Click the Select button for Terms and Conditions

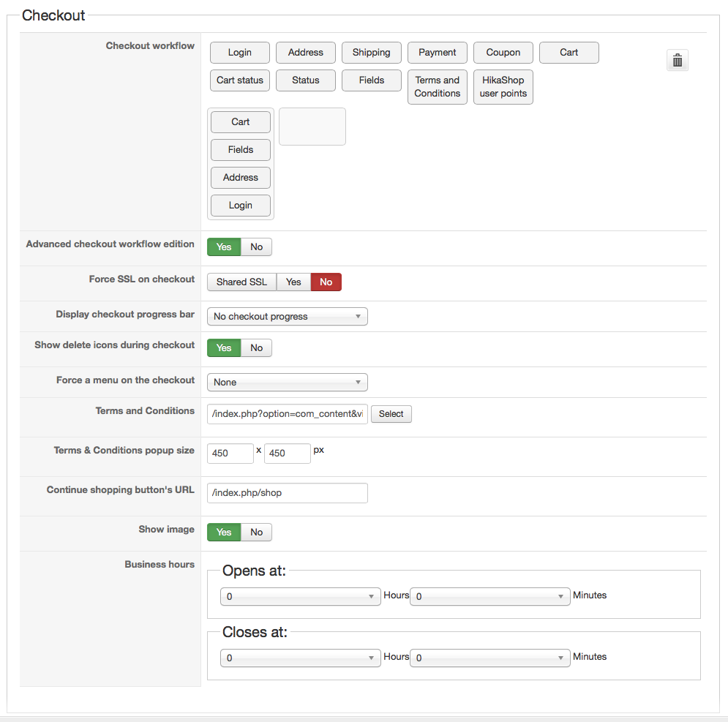coord(391,414)
